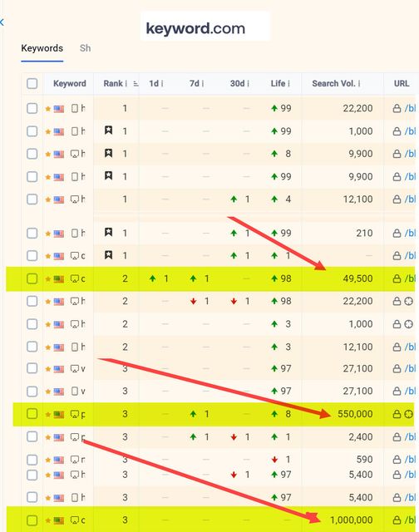This screenshot has height=532, width=419.
Task: Select the checkbox on the rank 2 row with 12,100 volume
Action: pos(32,347)
